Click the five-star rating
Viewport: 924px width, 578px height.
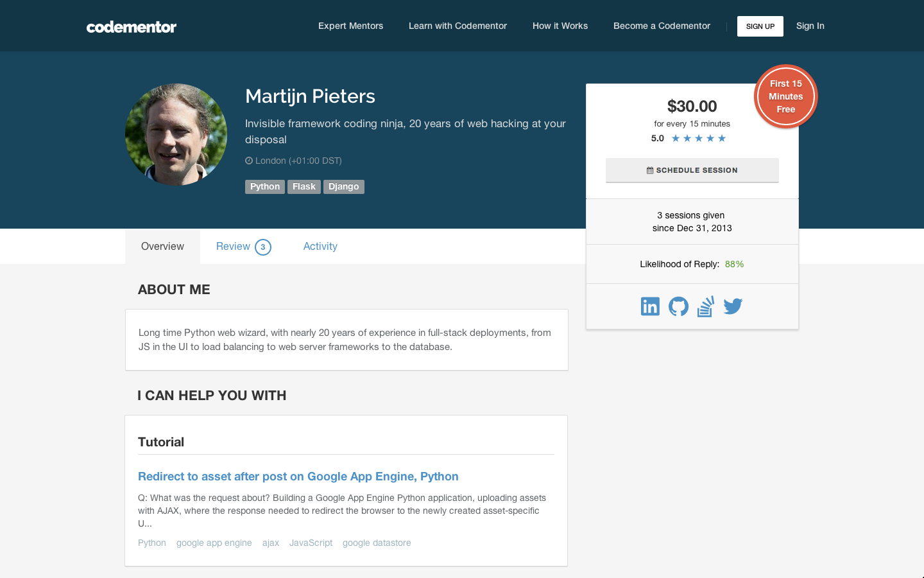[x=699, y=138]
